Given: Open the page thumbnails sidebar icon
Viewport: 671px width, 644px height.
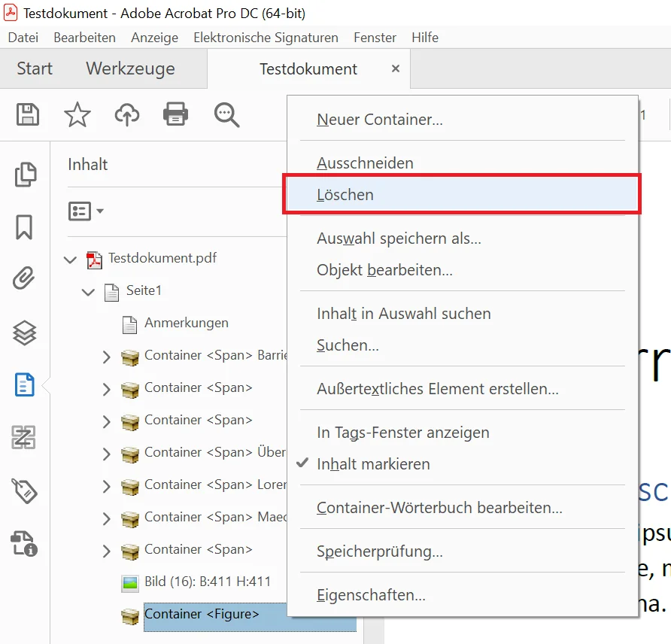Looking at the screenshot, I should click(x=25, y=175).
